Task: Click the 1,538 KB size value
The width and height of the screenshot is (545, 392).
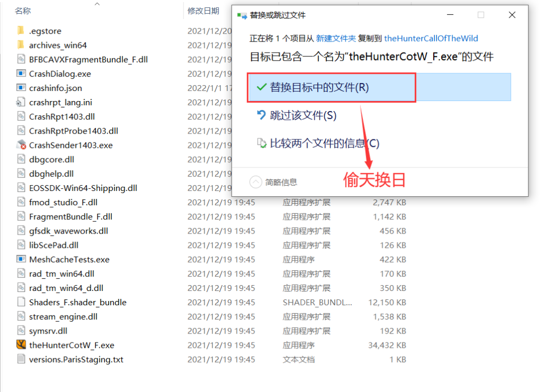Action: [x=389, y=316]
